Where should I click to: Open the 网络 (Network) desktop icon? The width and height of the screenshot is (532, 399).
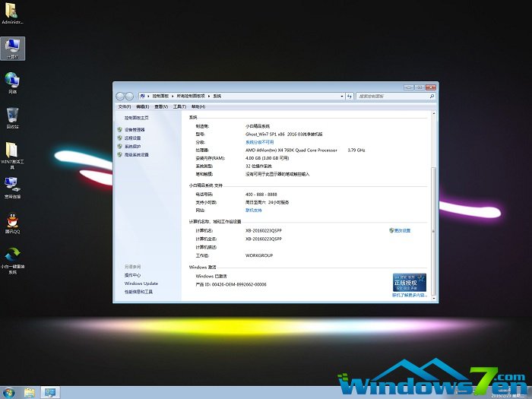[13, 83]
